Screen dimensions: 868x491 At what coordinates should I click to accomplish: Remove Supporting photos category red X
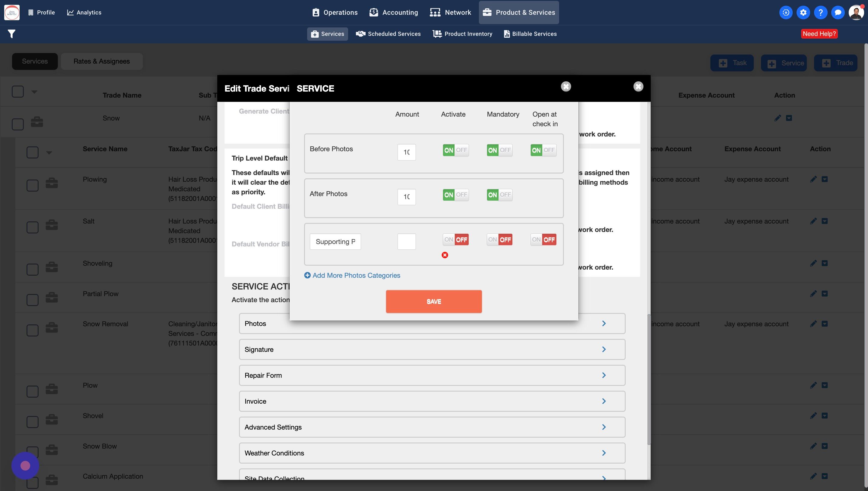pos(445,255)
